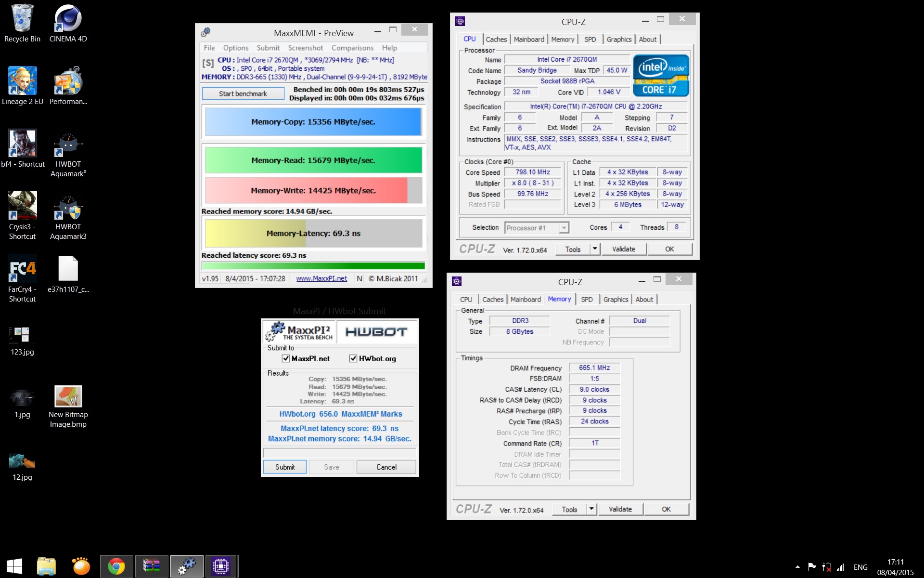Open the Processor #1 selection dropdown
Image resolution: width=924 pixels, height=578 pixels.
(537, 228)
